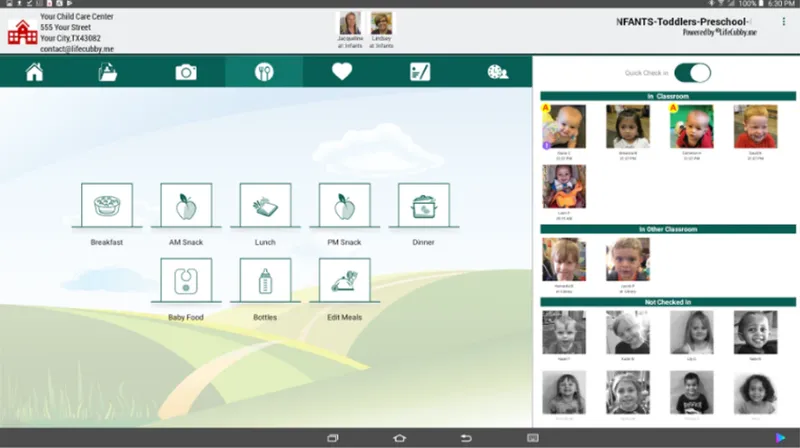Select the baby with yellow A and purple badges
This screenshot has height=448, width=800.
(x=564, y=127)
